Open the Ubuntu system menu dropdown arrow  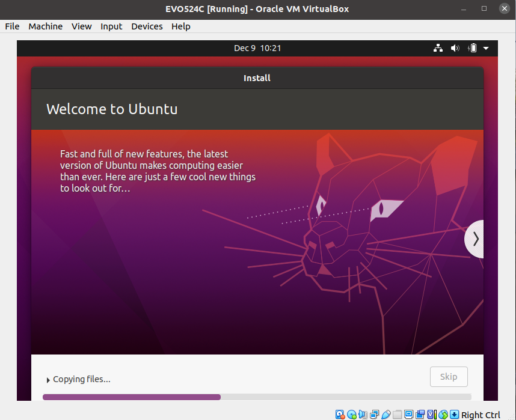tap(486, 48)
